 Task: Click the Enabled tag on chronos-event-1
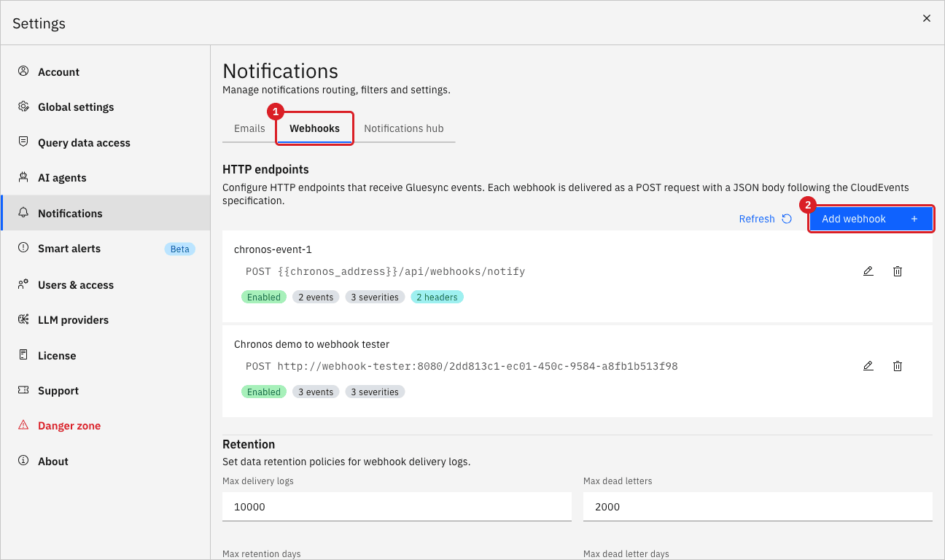pos(264,297)
